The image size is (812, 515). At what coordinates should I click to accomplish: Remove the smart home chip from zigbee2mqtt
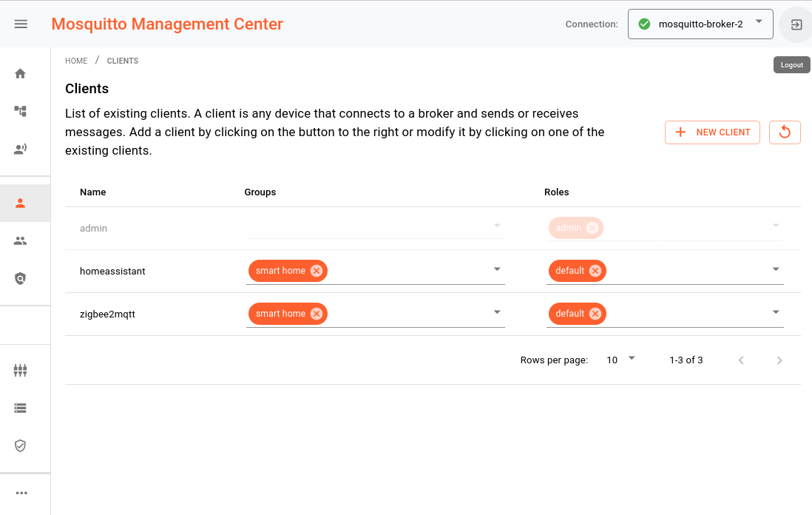coord(317,313)
